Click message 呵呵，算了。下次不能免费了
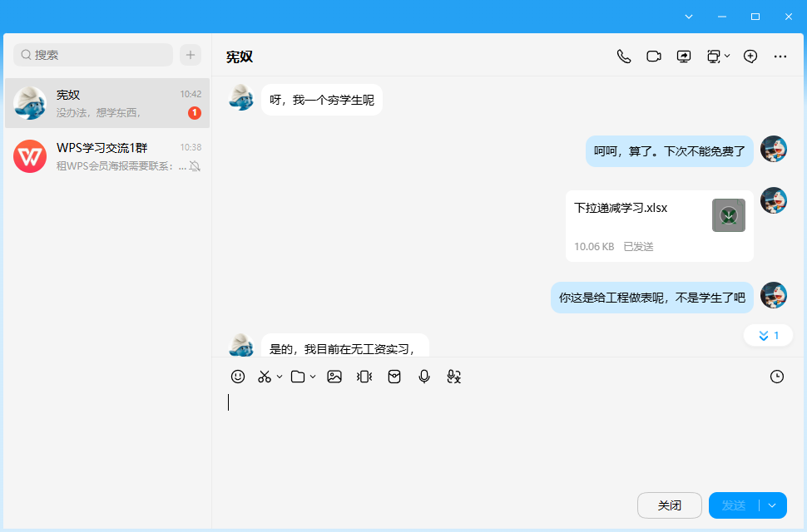Image resolution: width=807 pixels, height=532 pixels. (x=670, y=151)
